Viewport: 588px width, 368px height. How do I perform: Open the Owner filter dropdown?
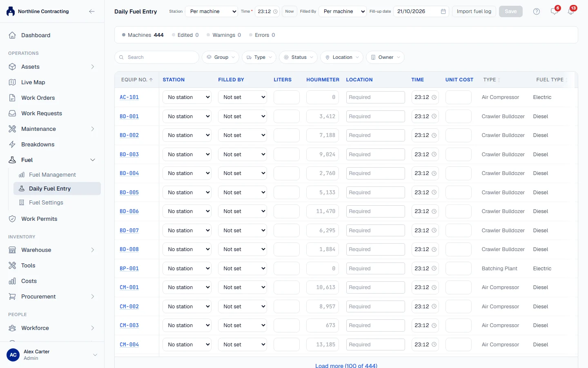click(385, 57)
